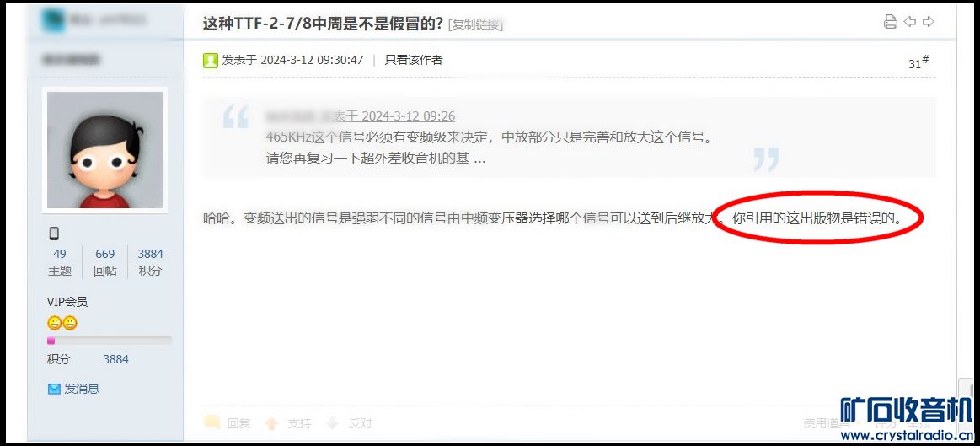Click the envelope icon next to 发消息
Viewport: 980px width, 446px height.
(55, 389)
